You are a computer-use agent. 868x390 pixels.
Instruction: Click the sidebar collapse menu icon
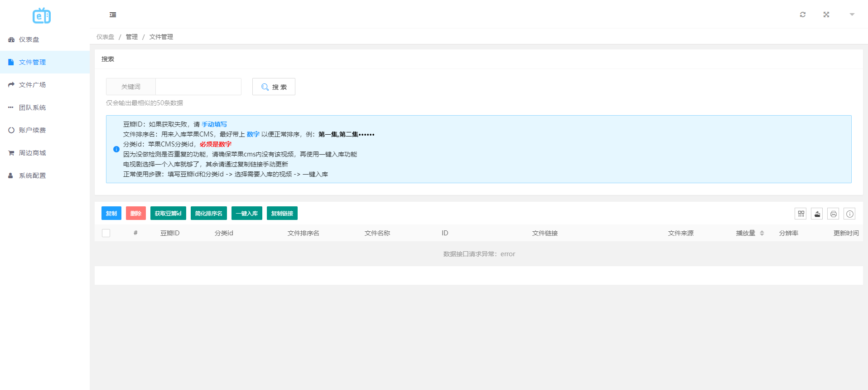pos(113,15)
